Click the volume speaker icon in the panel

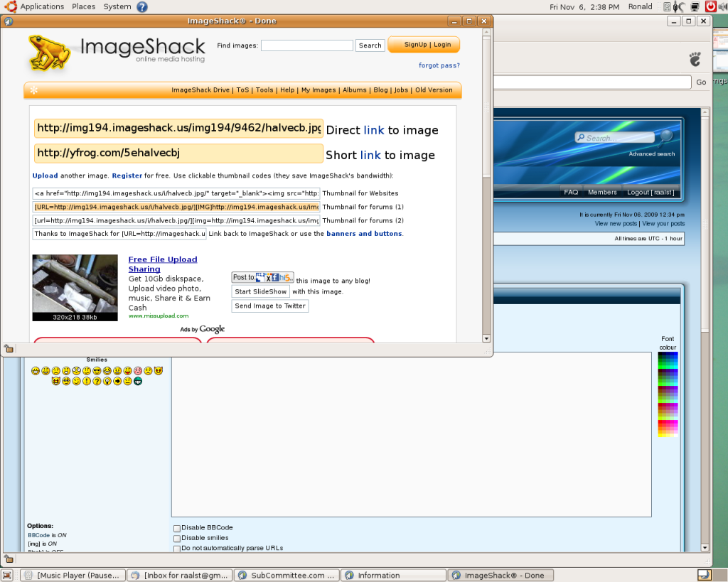tap(723, 6)
